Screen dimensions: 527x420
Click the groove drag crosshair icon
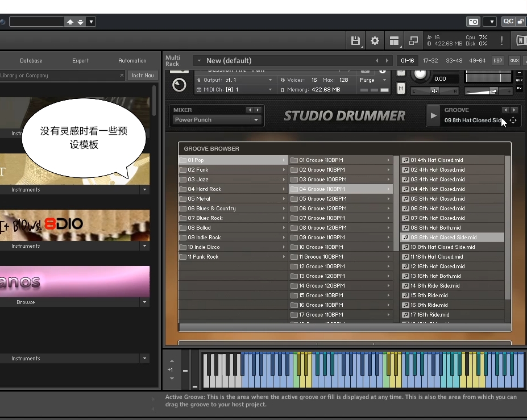pyautogui.click(x=513, y=120)
